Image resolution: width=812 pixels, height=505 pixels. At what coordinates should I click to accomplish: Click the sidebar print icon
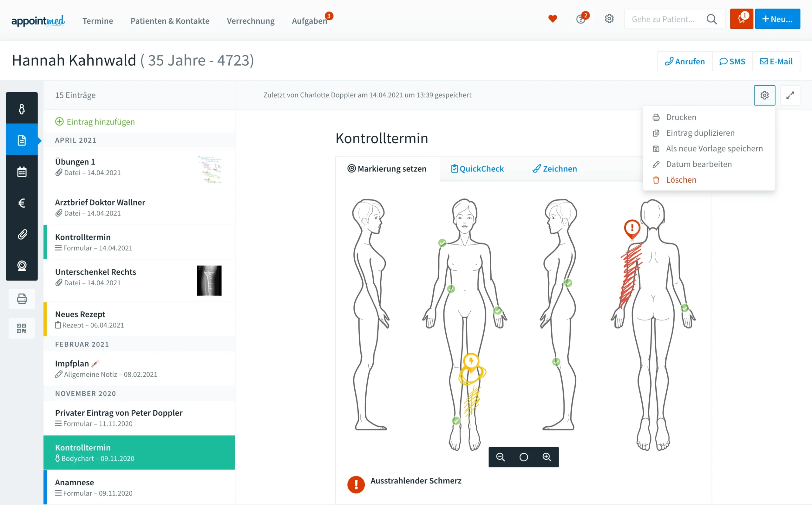pyautogui.click(x=22, y=299)
